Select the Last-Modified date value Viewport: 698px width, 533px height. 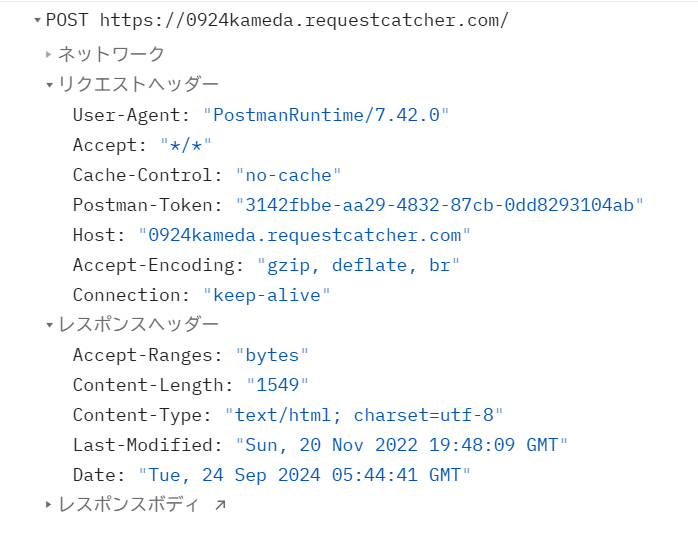point(402,445)
